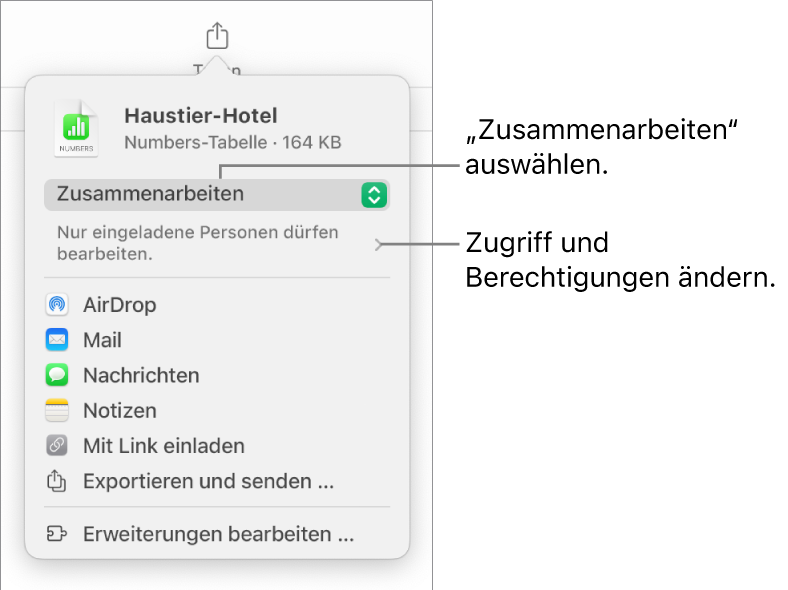Click the Mail app icon
788x590 pixels.
(57, 340)
